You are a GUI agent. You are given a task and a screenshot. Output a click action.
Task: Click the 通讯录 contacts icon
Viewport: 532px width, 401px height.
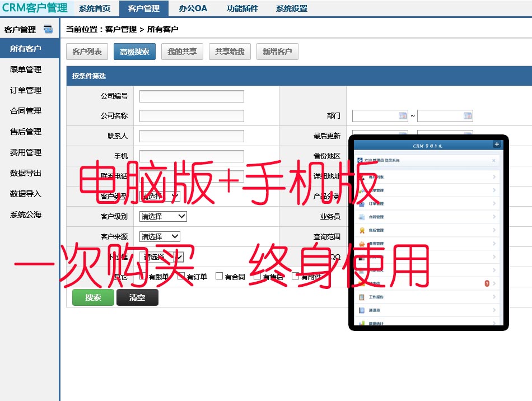point(361,310)
